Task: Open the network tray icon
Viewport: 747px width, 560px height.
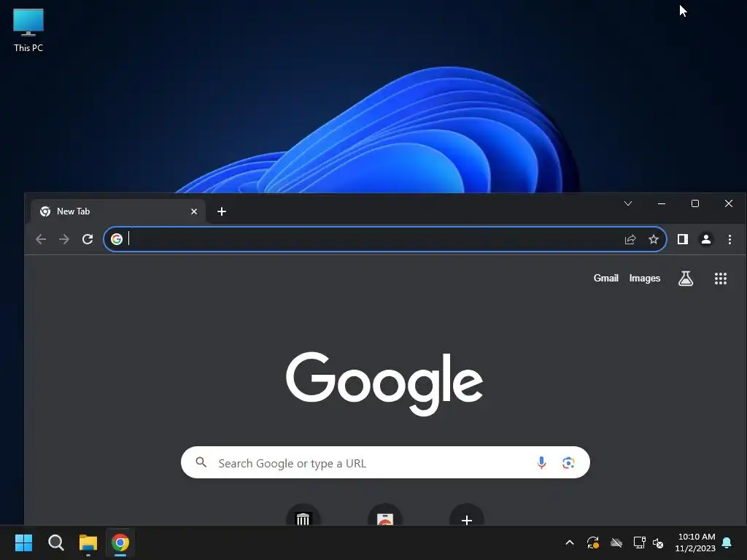Action: tap(639, 542)
